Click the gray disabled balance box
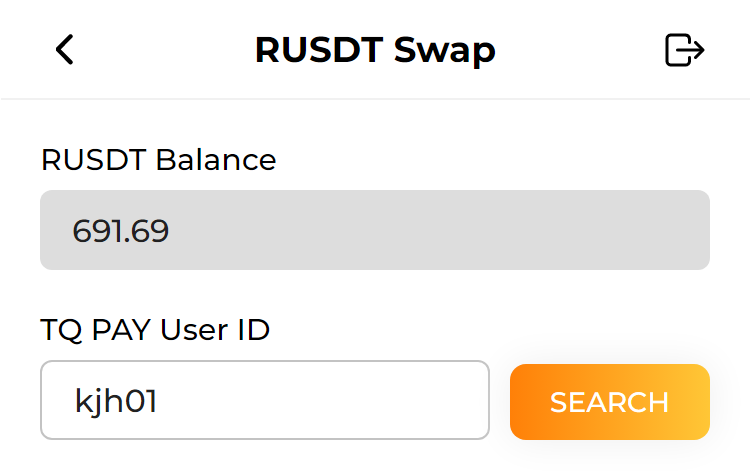Screen dimensions: 750x476 450,230
